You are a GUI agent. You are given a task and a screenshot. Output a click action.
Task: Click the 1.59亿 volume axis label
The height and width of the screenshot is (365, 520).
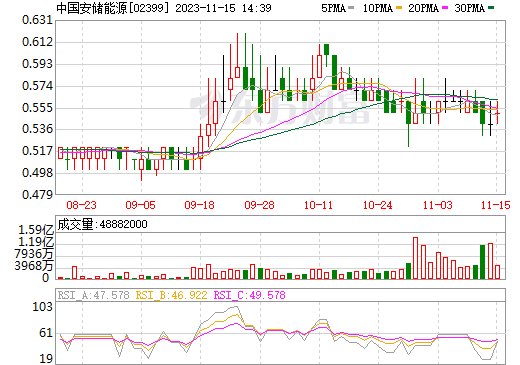pyautogui.click(x=36, y=230)
